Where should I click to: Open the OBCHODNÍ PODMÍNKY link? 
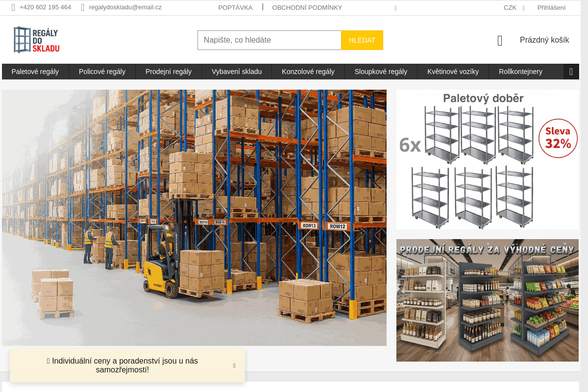pos(307,8)
